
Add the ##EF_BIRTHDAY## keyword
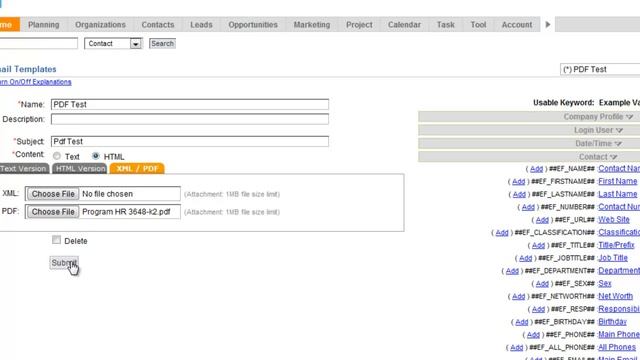pyautogui.click(x=522, y=322)
